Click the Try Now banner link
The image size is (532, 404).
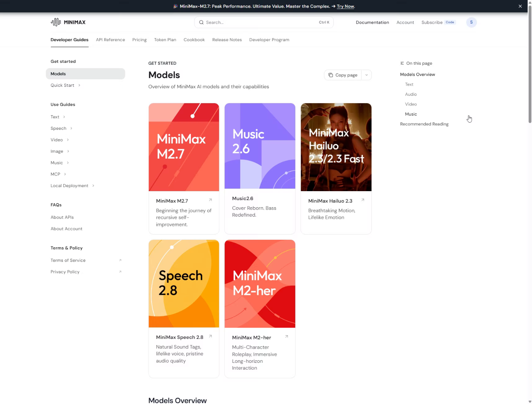click(x=345, y=6)
